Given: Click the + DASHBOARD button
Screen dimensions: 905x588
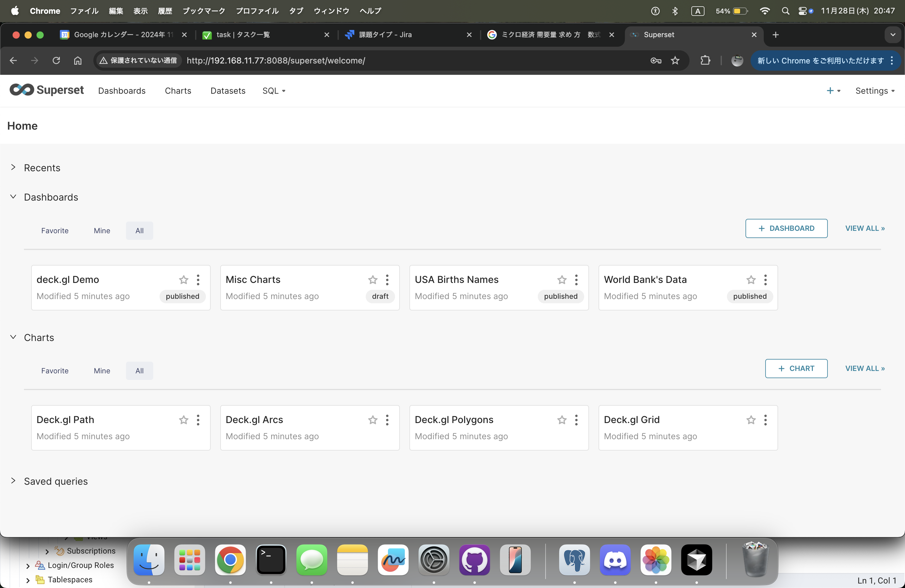Looking at the screenshot, I should pos(786,228).
